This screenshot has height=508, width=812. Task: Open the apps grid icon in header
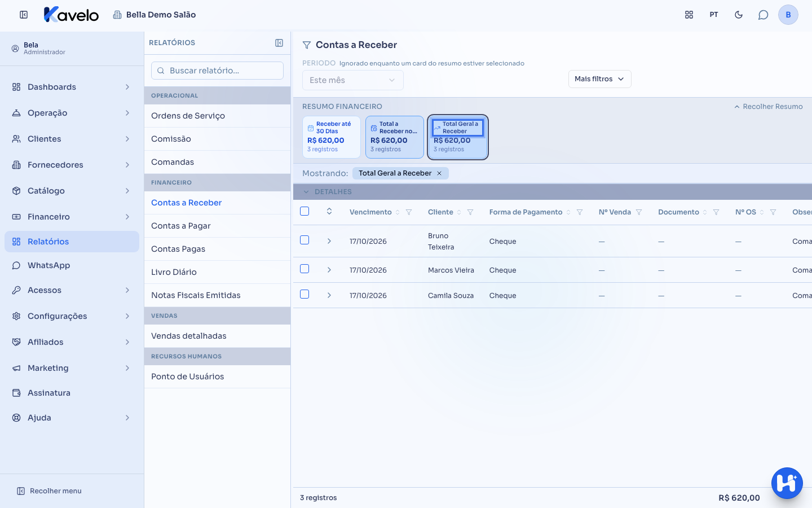click(x=689, y=15)
